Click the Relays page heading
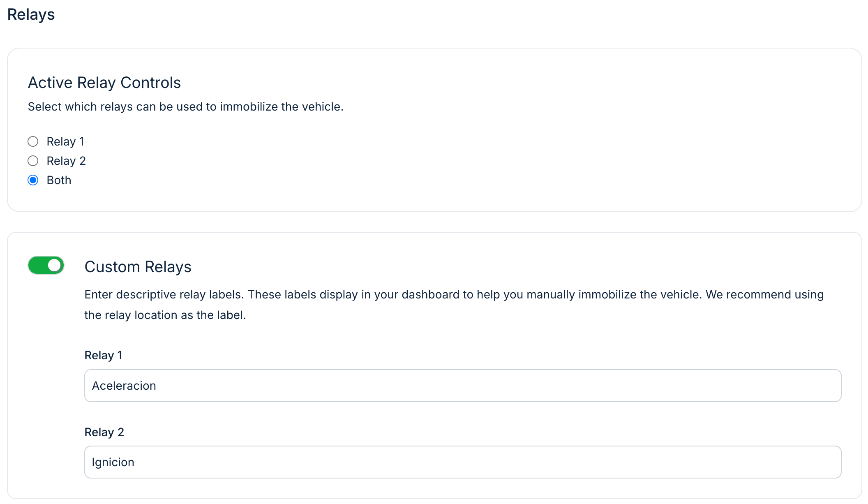This screenshot has height=504, width=868. point(31,14)
